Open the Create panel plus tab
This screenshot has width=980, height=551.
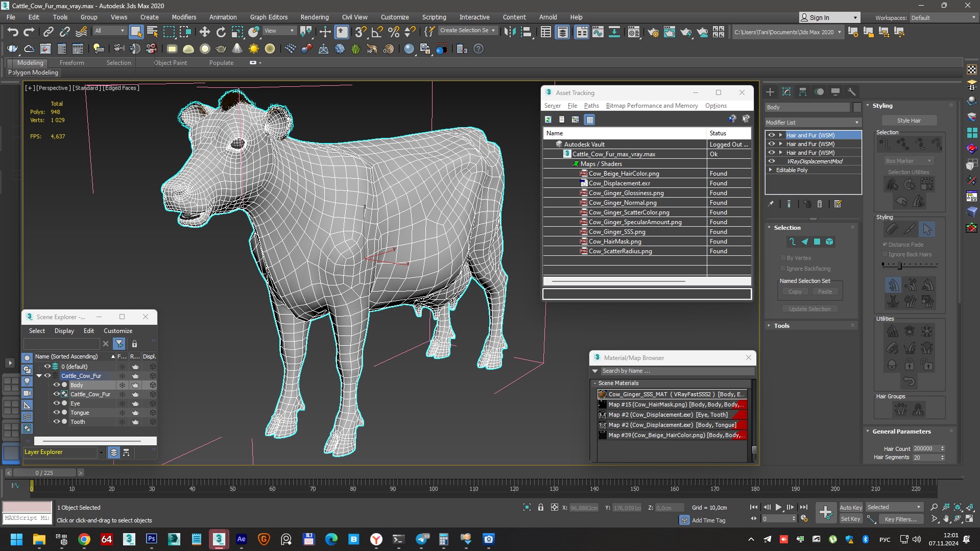770,92
